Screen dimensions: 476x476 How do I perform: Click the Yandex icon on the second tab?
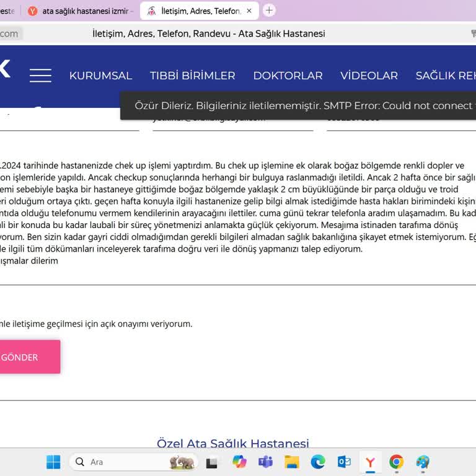32,11
